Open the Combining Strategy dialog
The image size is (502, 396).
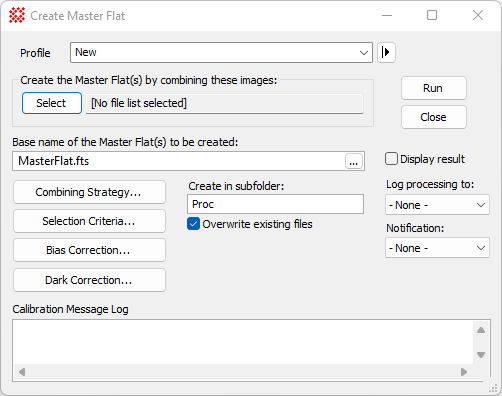tap(89, 192)
